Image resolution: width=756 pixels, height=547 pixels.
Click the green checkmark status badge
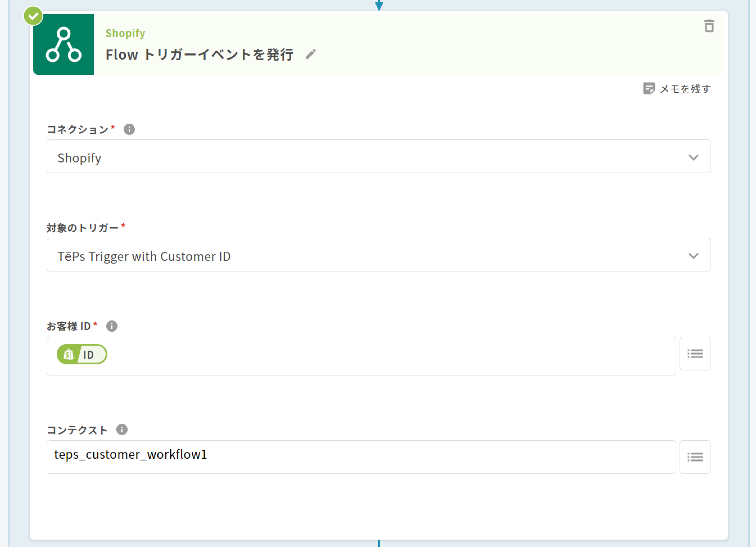(33, 16)
